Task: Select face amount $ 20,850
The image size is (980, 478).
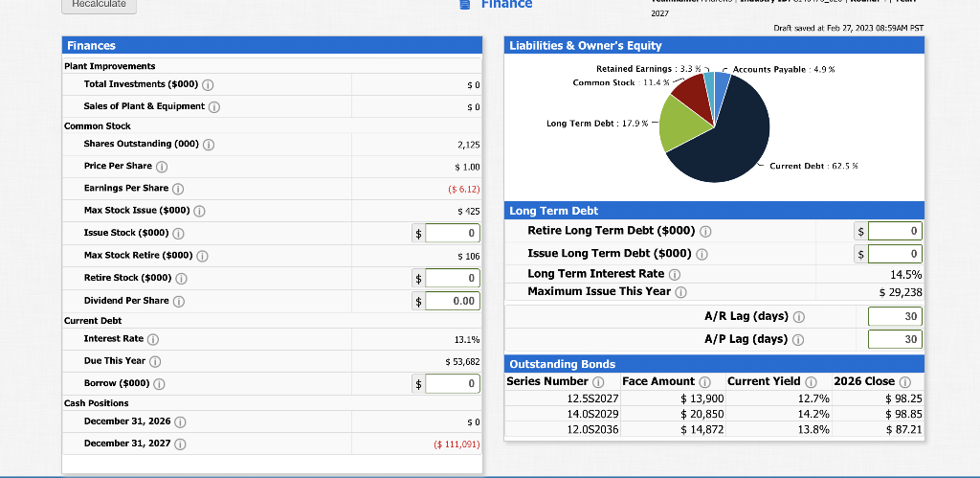Action: [x=702, y=414]
